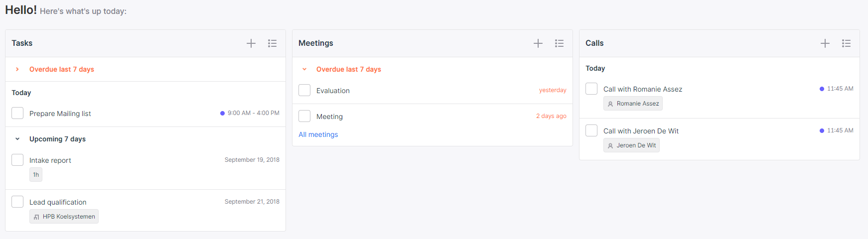Viewport: 868px width, 239px height.
Task: Open the Calls list view icon
Action: click(x=846, y=43)
